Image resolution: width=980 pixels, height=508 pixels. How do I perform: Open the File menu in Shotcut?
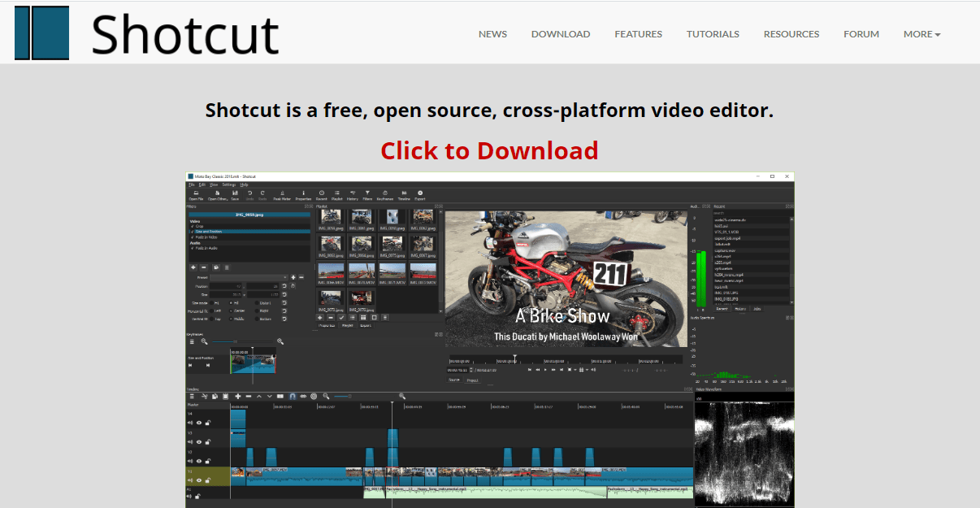(192, 185)
